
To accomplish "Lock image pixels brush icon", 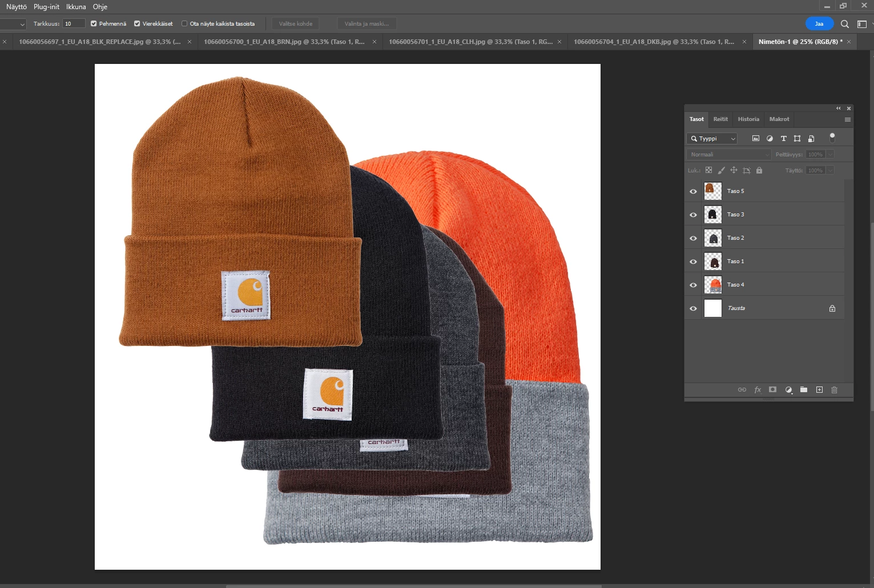I will (x=721, y=170).
